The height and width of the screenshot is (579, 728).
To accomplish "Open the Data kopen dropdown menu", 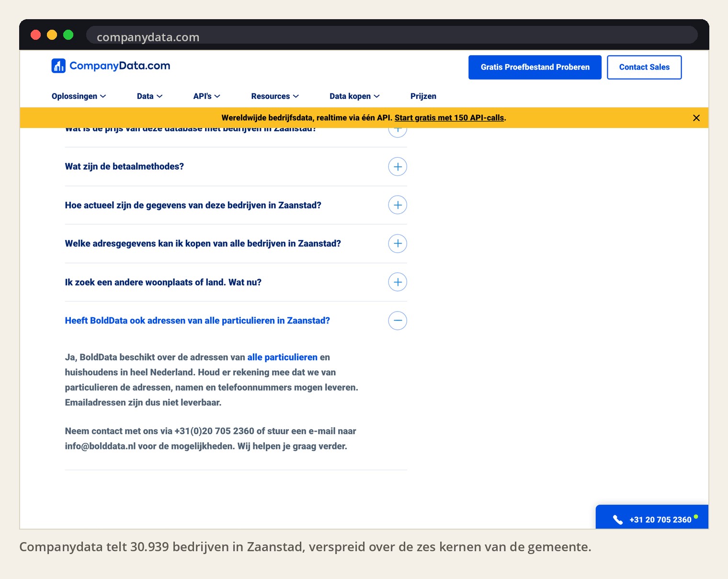I will (x=354, y=96).
